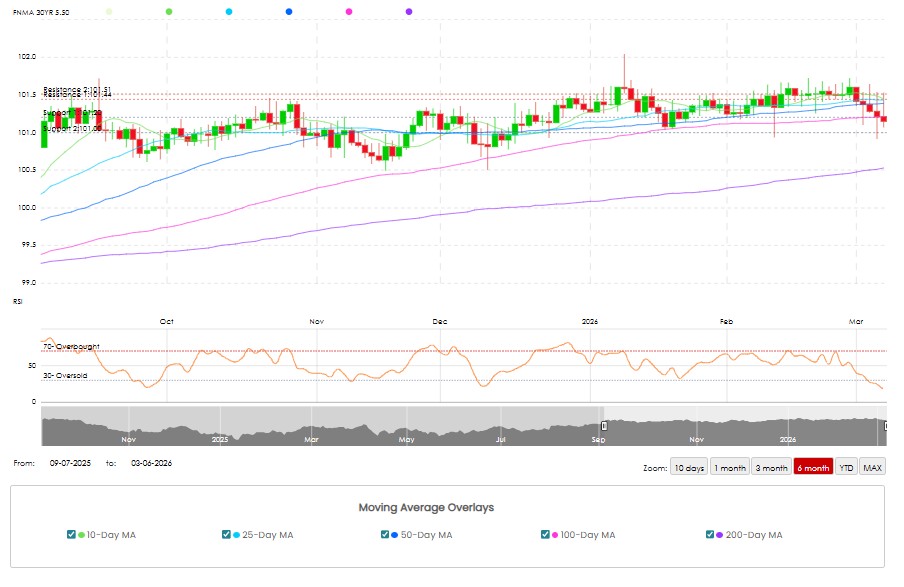Viewport: 904px width, 587px height.
Task: Click the active 6 month zoom button
Action: 813,468
